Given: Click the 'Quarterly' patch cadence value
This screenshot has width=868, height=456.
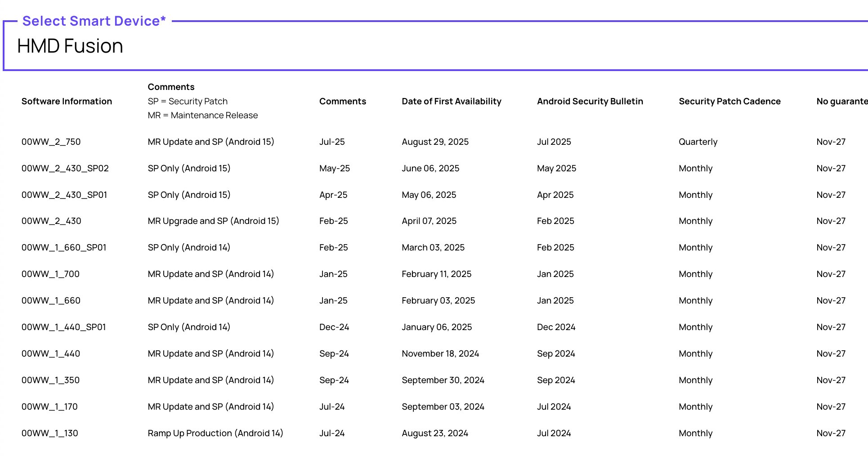Looking at the screenshot, I should click(x=698, y=142).
